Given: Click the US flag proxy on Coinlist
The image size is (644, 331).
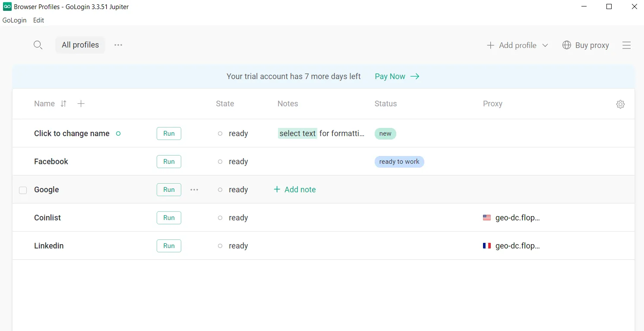Looking at the screenshot, I should click(x=487, y=218).
